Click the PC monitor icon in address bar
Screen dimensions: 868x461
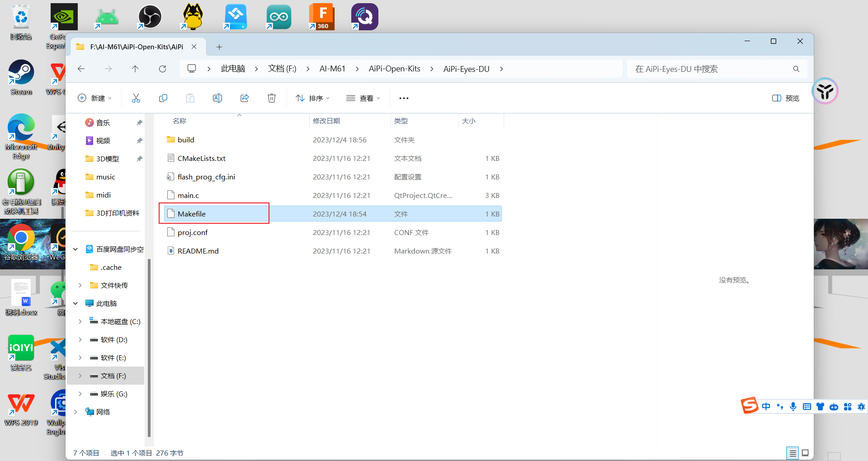tap(192, 69)
